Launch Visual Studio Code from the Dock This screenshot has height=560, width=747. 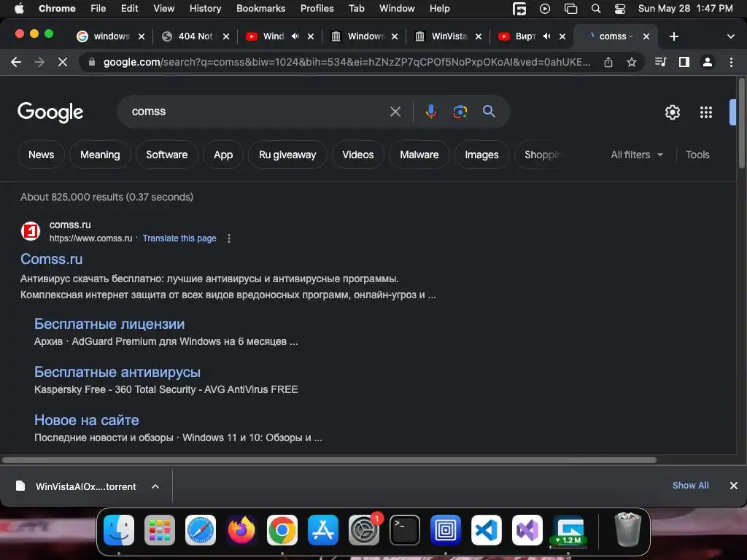[487, 529]
